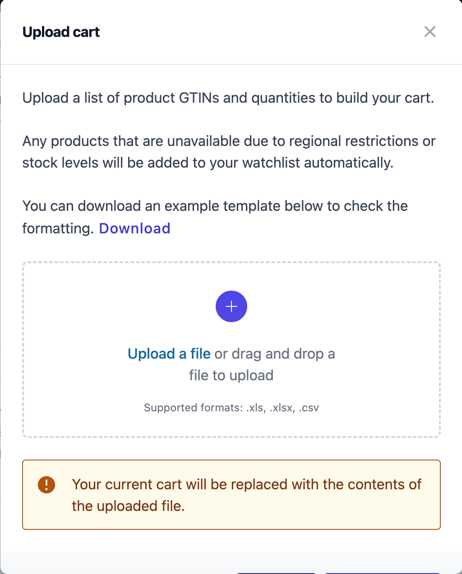Viewport: 462px width, 574px height.
Task: Open the 'Upload a file' link
Action: [x=169, y=354]
